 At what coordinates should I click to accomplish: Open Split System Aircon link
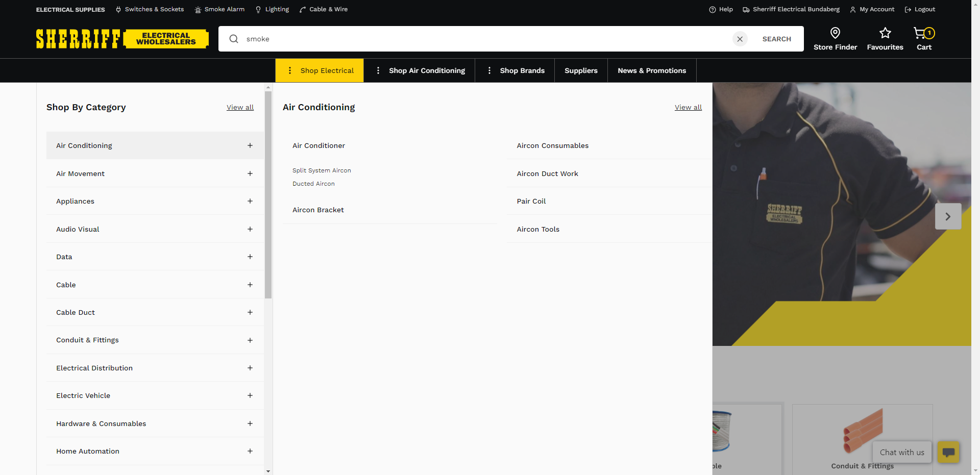pos(322,170)
